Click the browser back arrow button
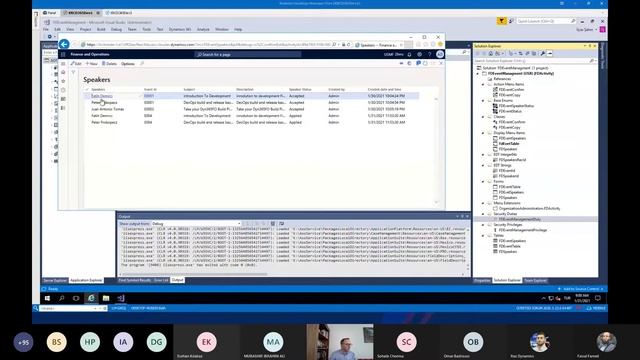Image resolution: width=640 pixels, height=360 pixels. click(x=64, y=44)
